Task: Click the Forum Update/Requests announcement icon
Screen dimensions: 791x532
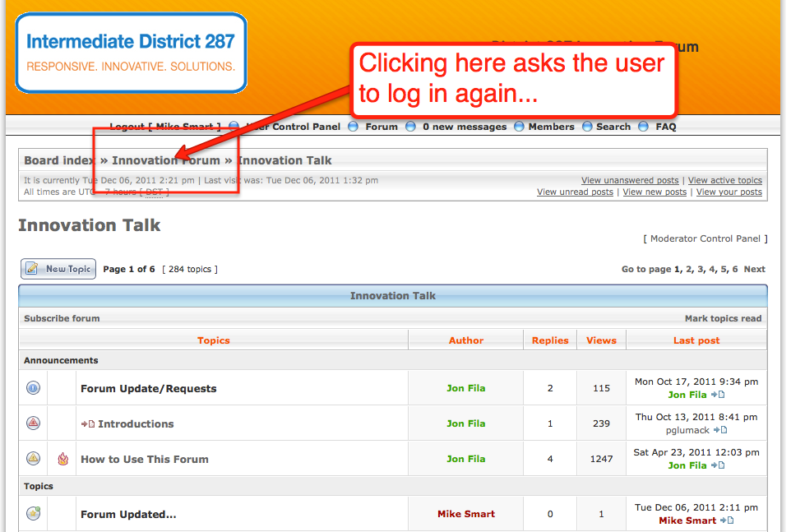Action: 33,388
